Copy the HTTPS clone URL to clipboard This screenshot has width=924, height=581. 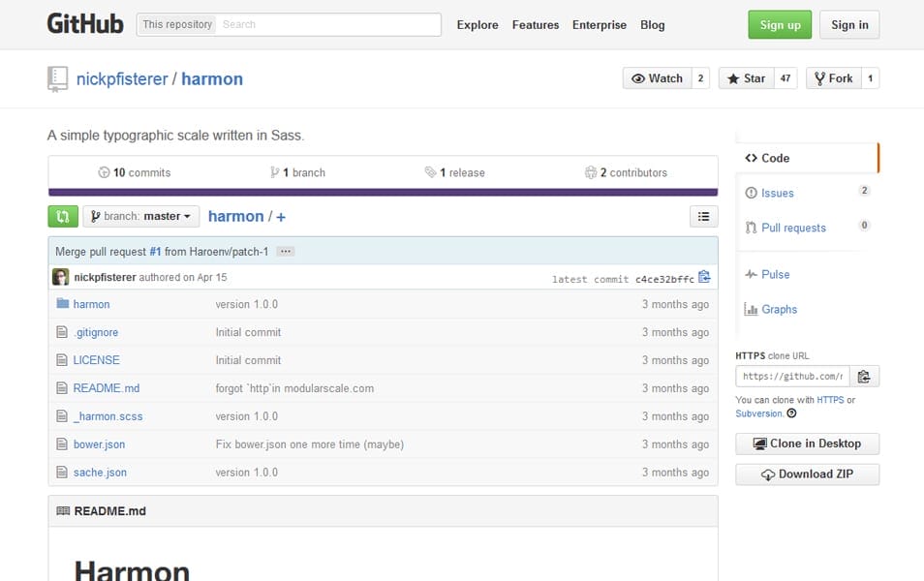(863, 376)
